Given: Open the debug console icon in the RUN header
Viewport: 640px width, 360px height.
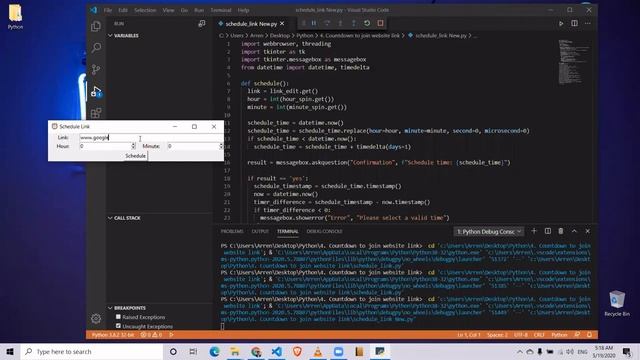Looking at the screenshot, I should point(202,24).
